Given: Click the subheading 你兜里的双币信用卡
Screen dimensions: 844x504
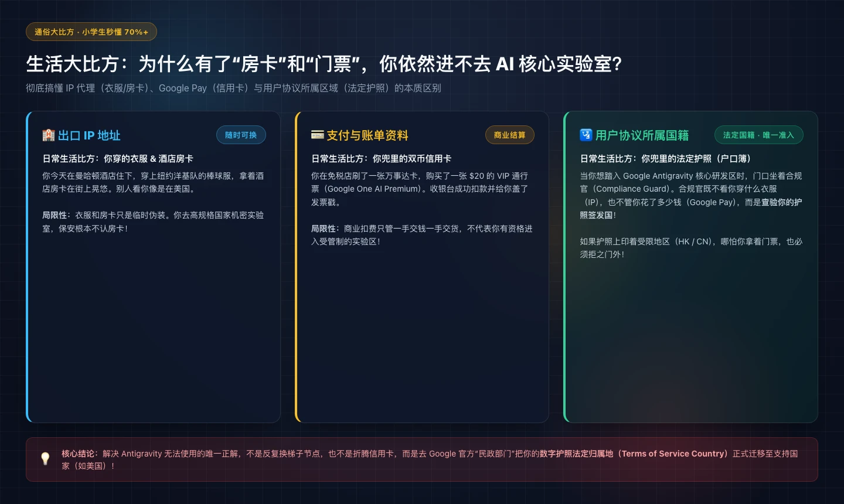Looking at the screenshot, I should point(412,159).
